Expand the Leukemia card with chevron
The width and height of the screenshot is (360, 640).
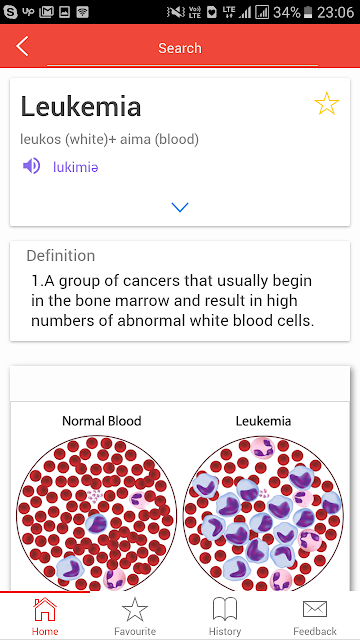[180, 207]
